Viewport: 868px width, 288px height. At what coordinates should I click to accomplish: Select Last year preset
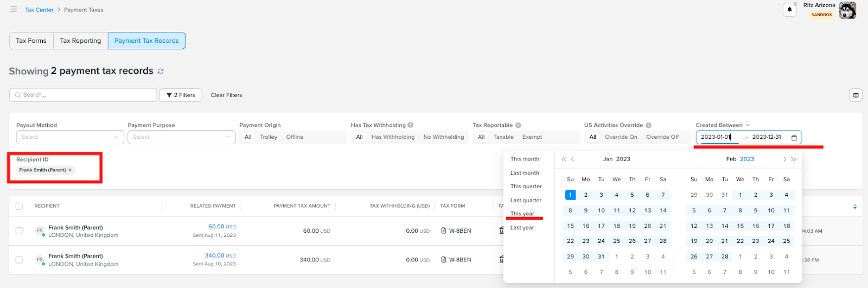click(522, 228)
